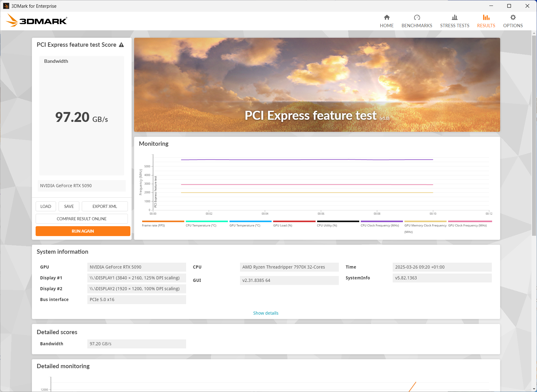Click the yellow GPU memory clock line in chart

click(x=307, y=192)
